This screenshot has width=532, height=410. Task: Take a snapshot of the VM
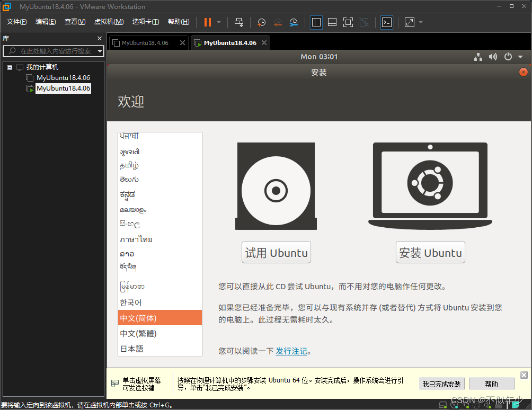pyautogui.click(x=261, y=22)
